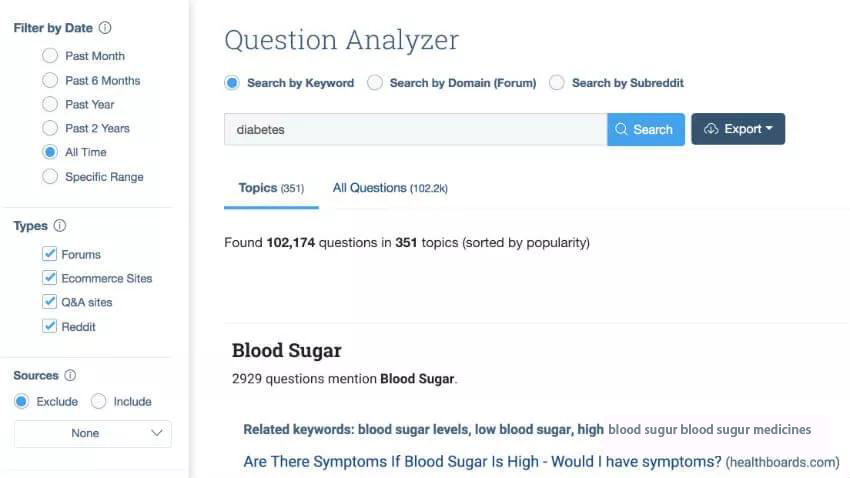Viewport: 850px width, 478px height.
Task: Select the Include sources radio button
Action: [99, 401]
